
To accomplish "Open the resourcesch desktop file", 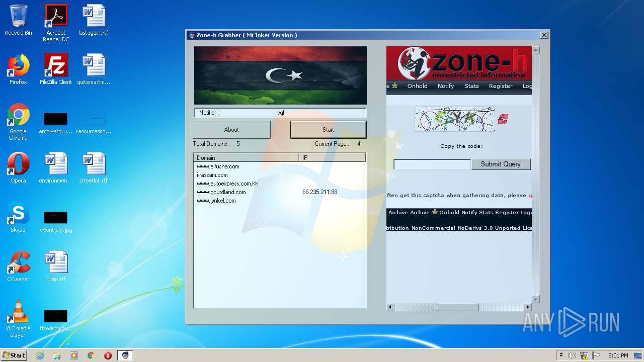I will pyautogui.click(x=94, y=123).
